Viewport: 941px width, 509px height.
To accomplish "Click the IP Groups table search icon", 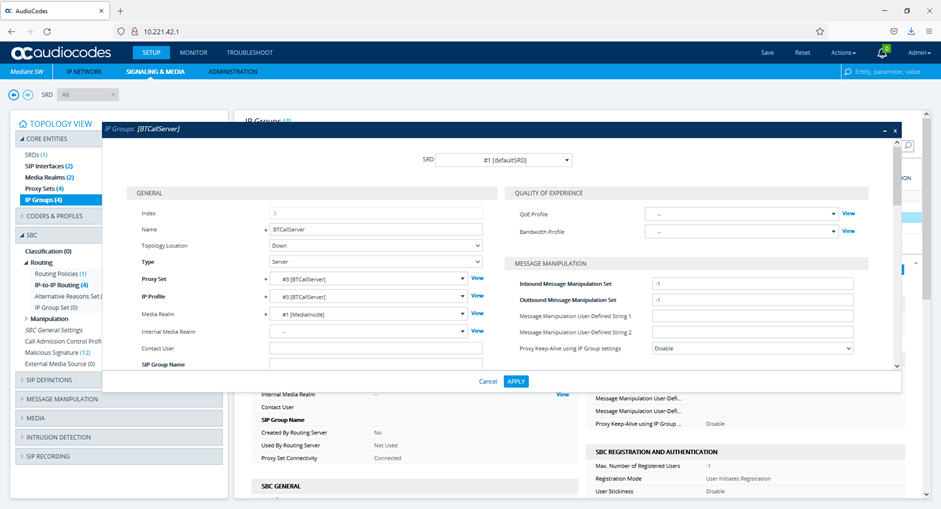I will (908, 146).
